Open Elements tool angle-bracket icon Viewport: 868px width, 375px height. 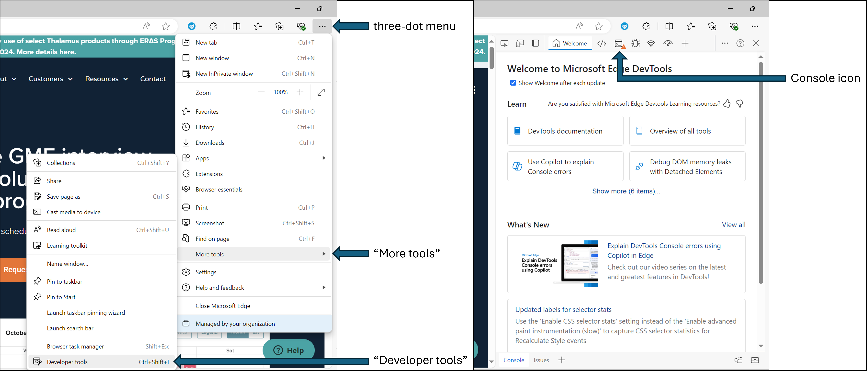(602, 43)
